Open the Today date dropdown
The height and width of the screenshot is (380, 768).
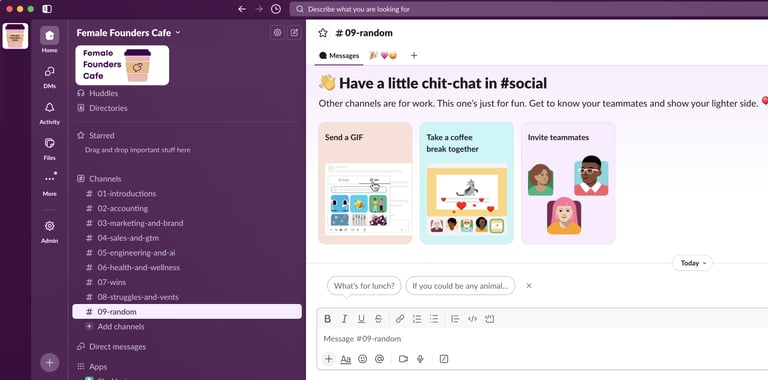click(x=693, y=263)
